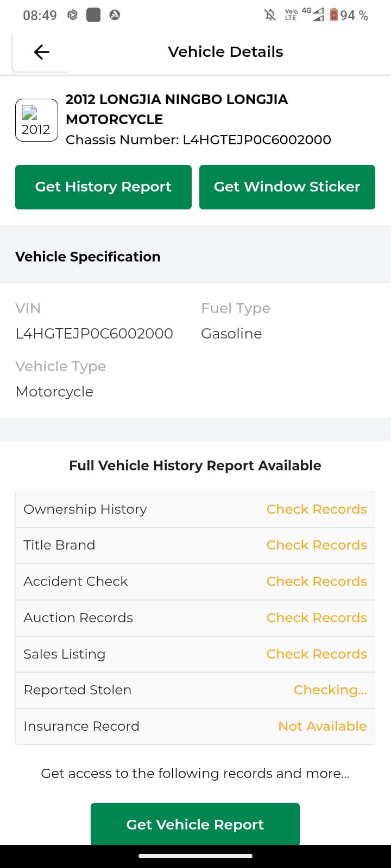Viewport: 391px width, 868px height.
Task: Tap the battery icon in status bar
Action: pyautogui.click(x=334, y=15)
